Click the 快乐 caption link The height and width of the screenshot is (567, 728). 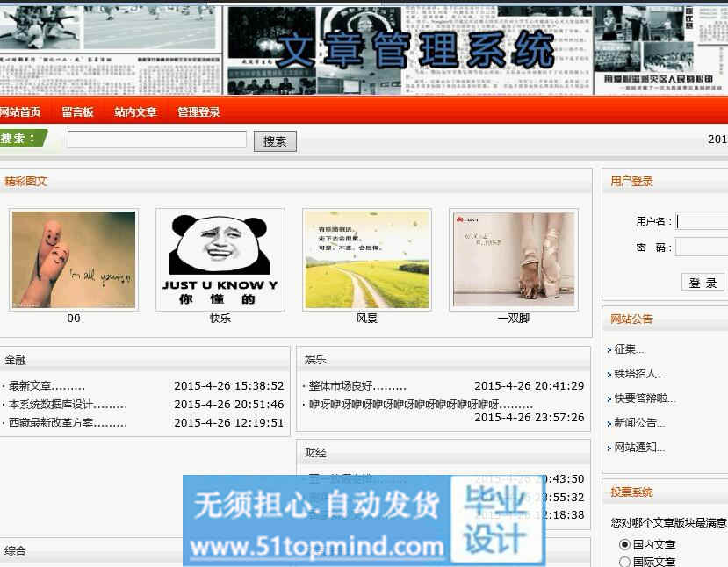click(220, 319)
